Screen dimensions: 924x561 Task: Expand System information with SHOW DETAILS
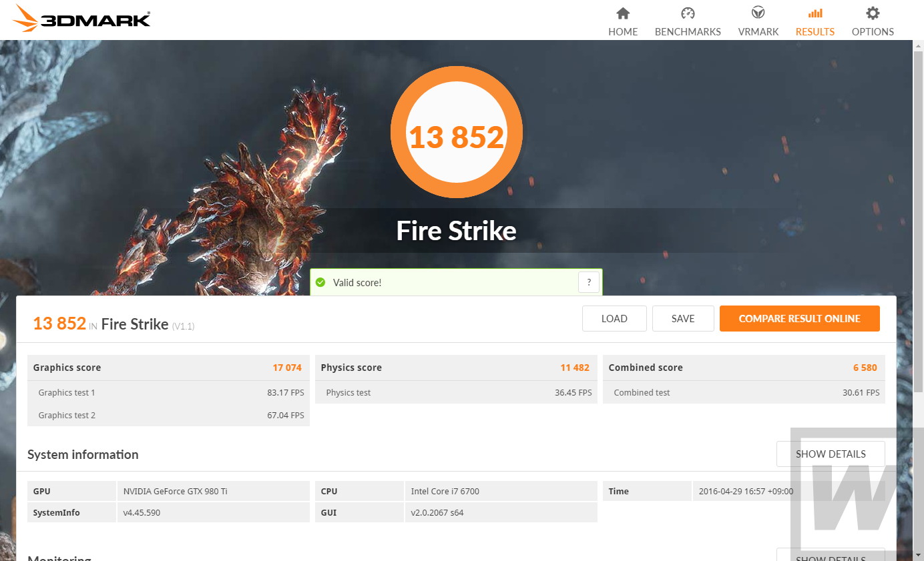[x=831, y=454]
